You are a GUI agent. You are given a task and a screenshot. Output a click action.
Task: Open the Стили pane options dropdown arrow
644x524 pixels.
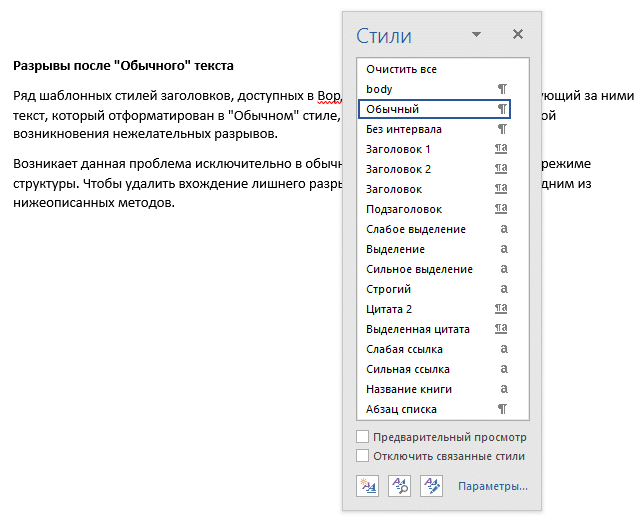pyautogui.click(x=476, y=34)
